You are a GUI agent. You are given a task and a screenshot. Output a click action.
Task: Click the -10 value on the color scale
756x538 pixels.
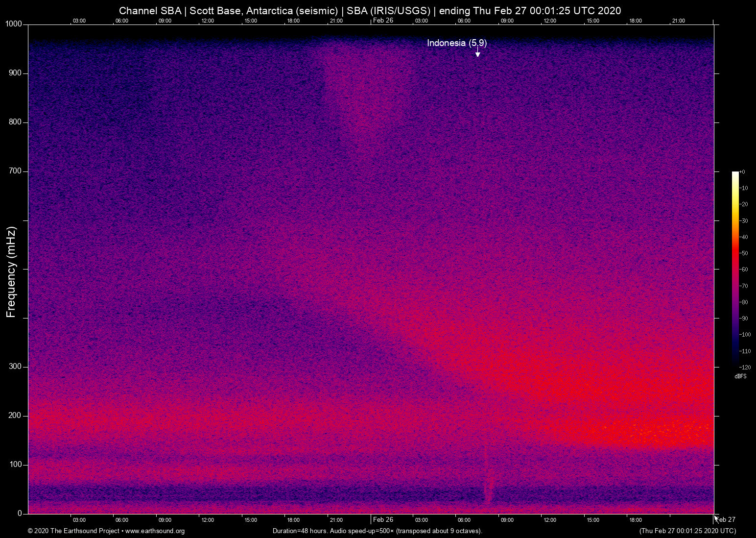[744, 188]
